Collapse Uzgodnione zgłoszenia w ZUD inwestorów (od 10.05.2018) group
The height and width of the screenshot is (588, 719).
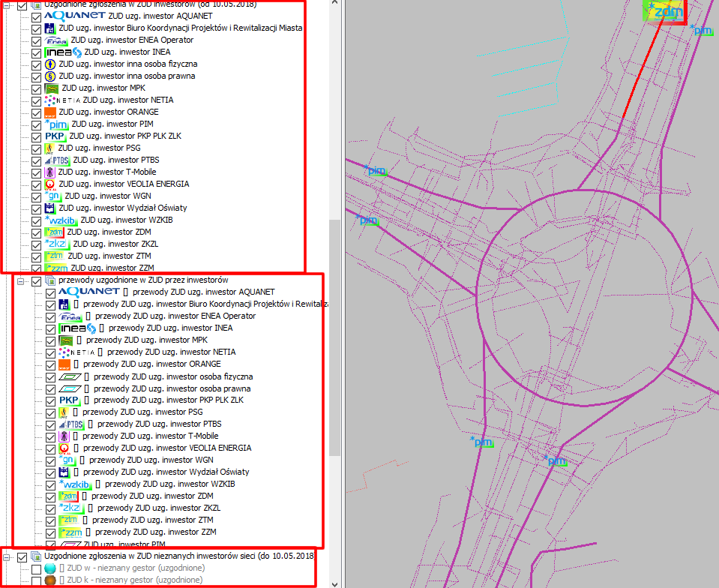pyautogui.click(x=7, y=4)
